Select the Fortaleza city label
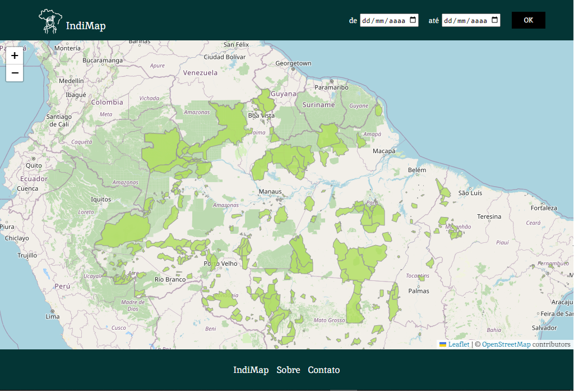Viewport: 574px width, 392px height. coord(544,208)
